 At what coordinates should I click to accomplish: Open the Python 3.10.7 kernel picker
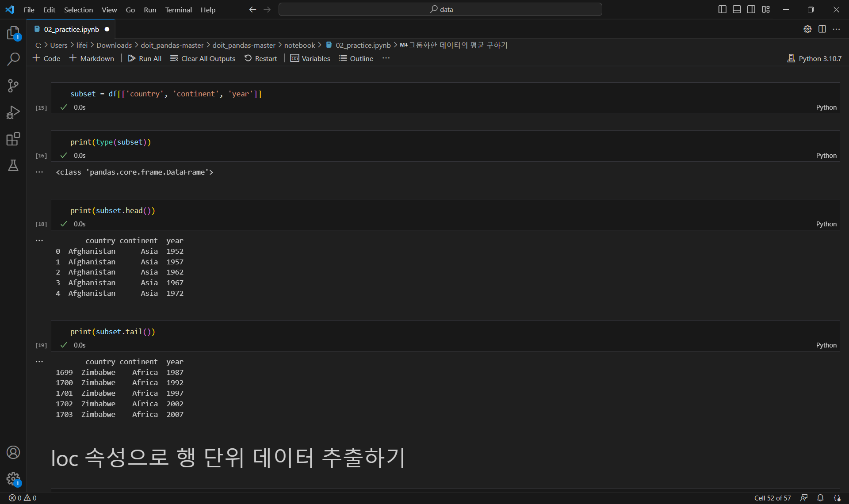[x=815, y=58]
